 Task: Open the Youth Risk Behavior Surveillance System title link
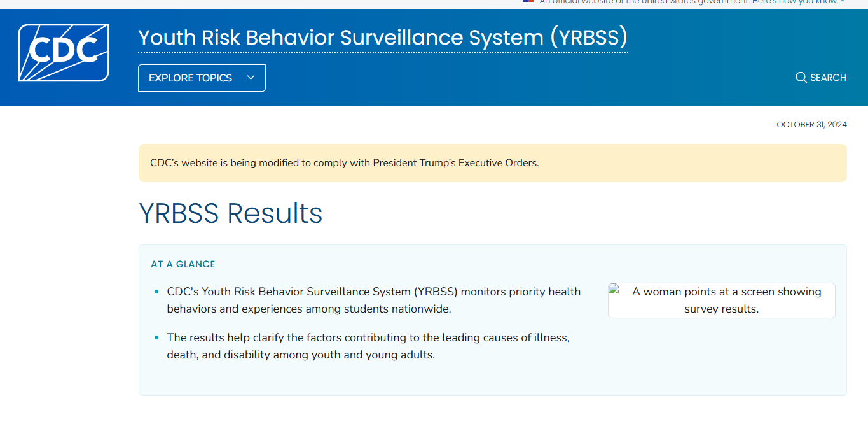coord(383,38)
